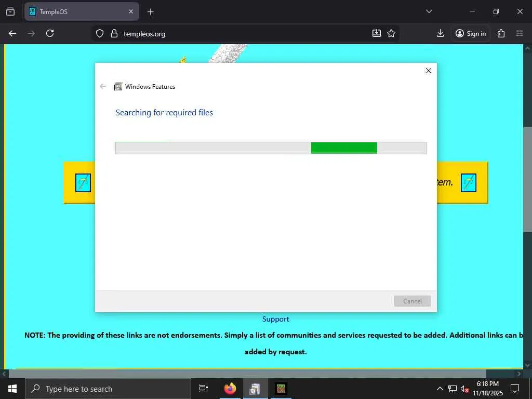
Task: Open the Minecraft block taskbar app
Action: point(281,389)
